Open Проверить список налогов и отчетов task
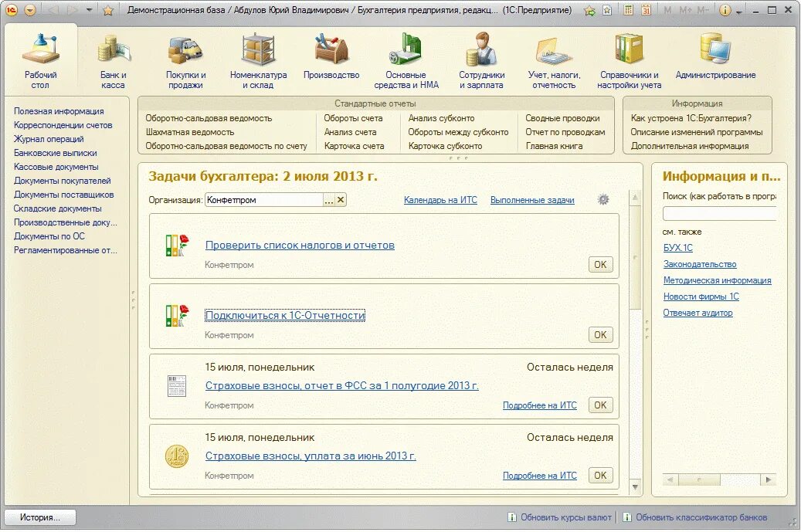The height and width of the screenshot is (532, 801). point(300,245)
